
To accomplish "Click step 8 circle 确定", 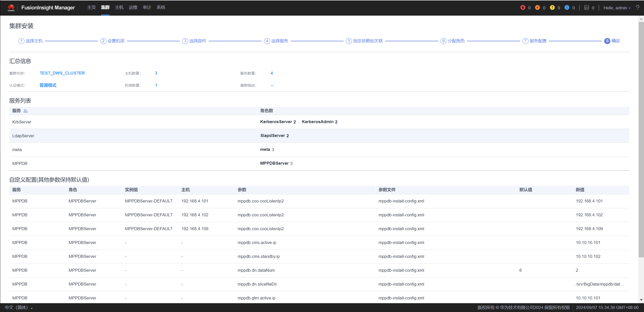I will coord(607,41).
